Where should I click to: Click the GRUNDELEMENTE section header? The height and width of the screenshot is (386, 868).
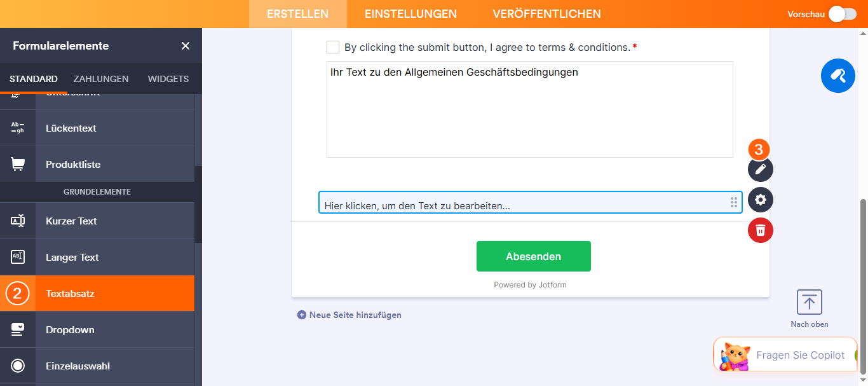(97, 191)
